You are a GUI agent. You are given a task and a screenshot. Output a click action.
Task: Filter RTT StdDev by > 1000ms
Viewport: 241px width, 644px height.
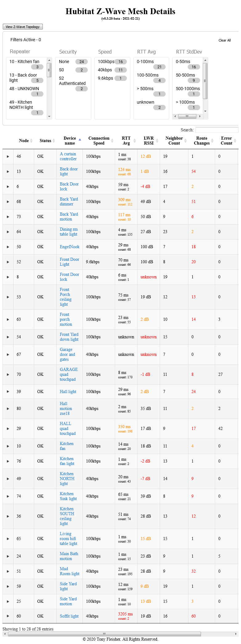(188, 105)
